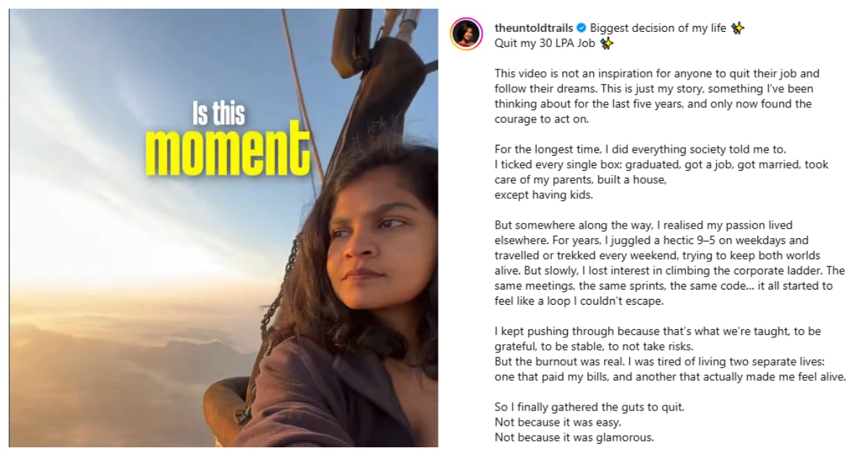Click the blue verified badge
The height and width of the screenshot is (456, 868).
[x=581, y=28]
